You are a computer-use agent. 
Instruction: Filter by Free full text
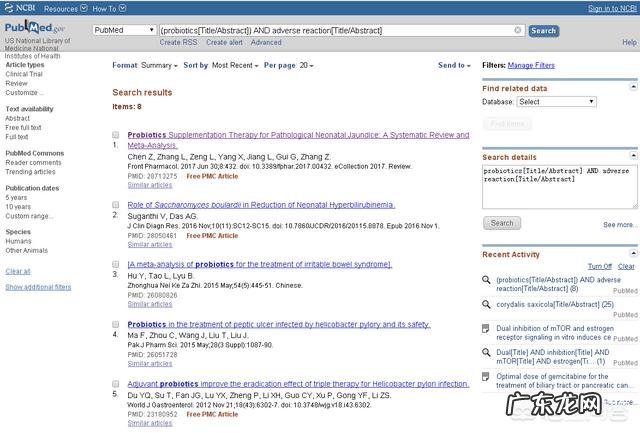point(24,128)
